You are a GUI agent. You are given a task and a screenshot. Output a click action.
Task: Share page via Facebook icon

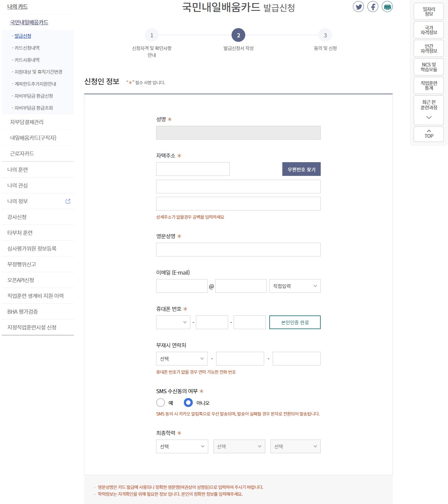[373, 7]
